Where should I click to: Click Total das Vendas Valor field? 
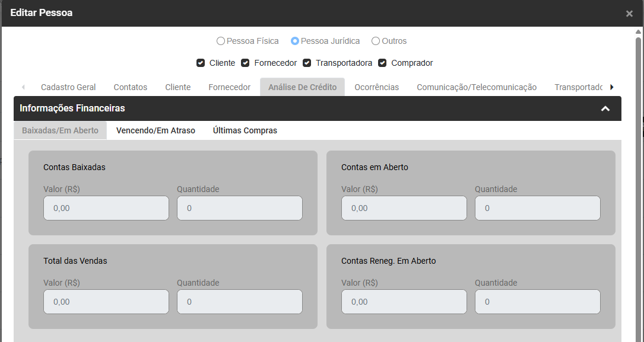coord(106,302)
